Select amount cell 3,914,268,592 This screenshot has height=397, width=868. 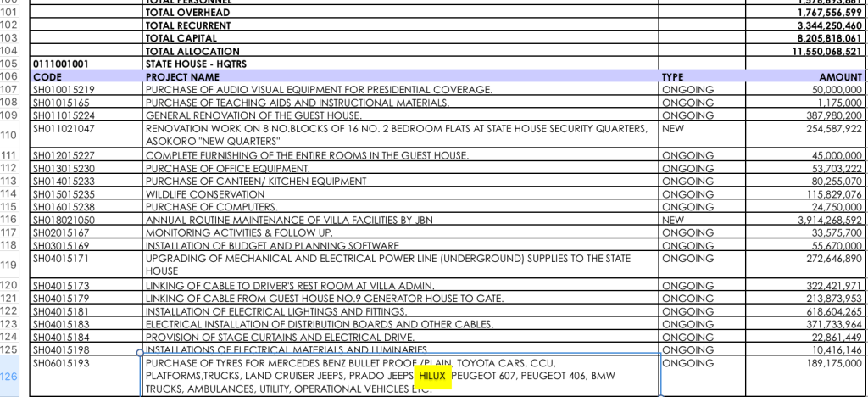point(820,220)
